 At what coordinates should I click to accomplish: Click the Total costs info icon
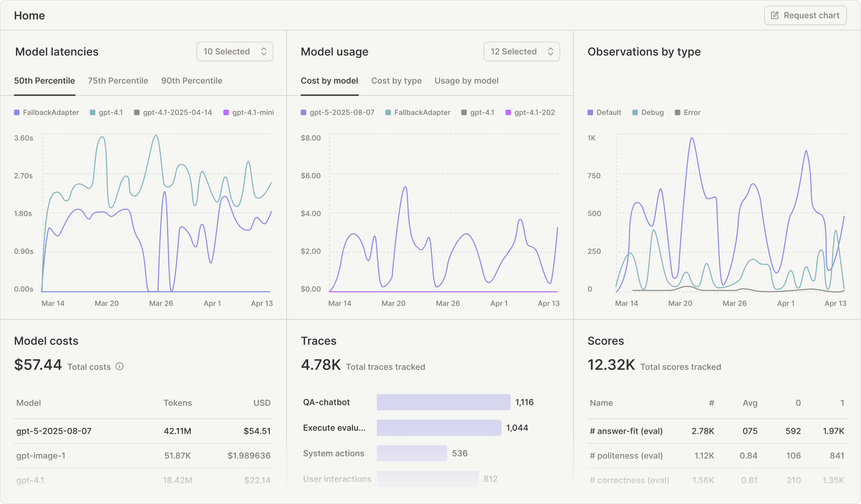(x=119, y=367)
